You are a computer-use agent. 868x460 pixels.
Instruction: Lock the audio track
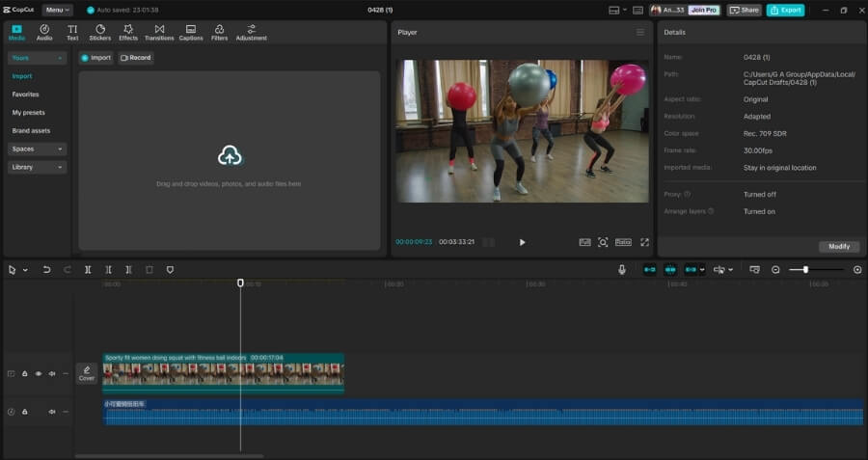coord(25,412)
